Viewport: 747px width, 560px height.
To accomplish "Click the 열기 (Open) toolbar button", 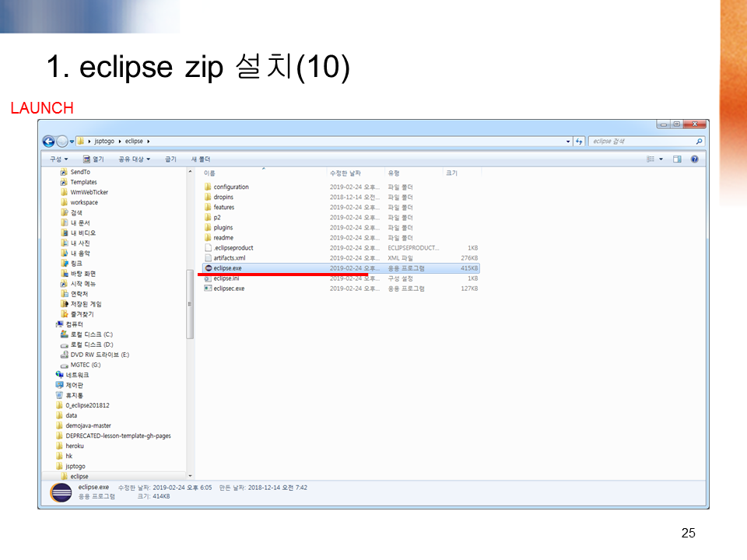I will click(x=93, y=159).
